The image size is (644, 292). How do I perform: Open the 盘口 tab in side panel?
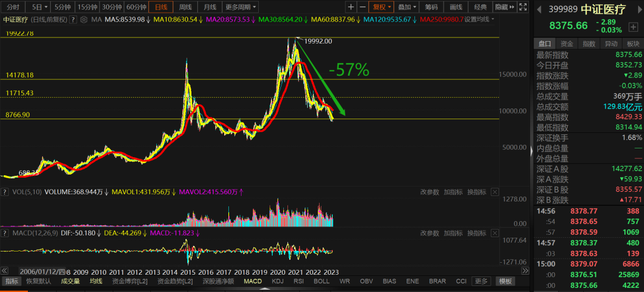544,44
